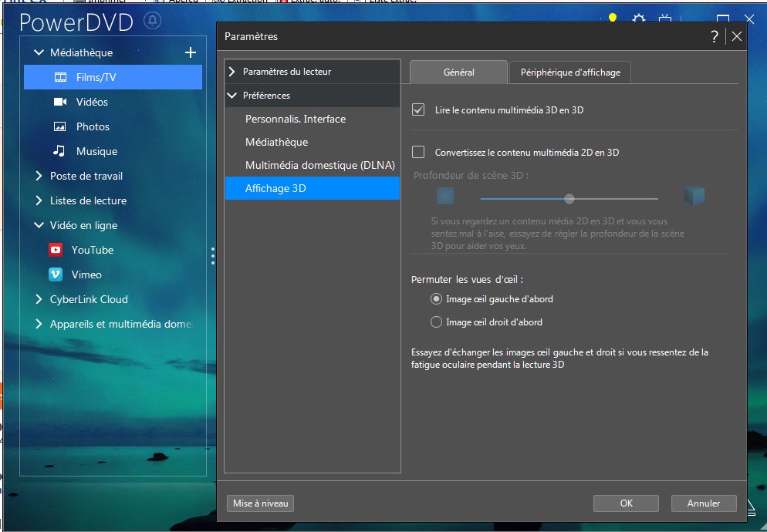Click the Permuter les vues d'œil label
767x532 pixels.
click(467, 279)
